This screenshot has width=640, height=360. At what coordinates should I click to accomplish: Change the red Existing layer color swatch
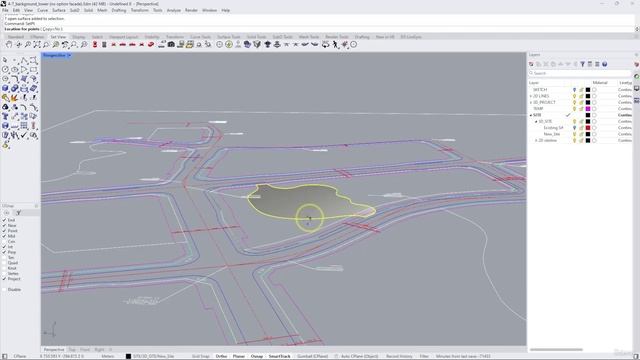click(x=588, y=128)
